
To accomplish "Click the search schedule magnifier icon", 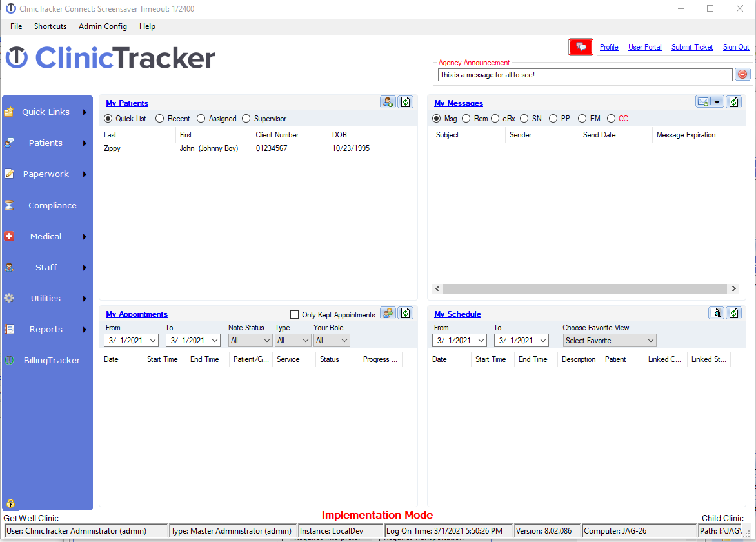I will pos(716,313).
